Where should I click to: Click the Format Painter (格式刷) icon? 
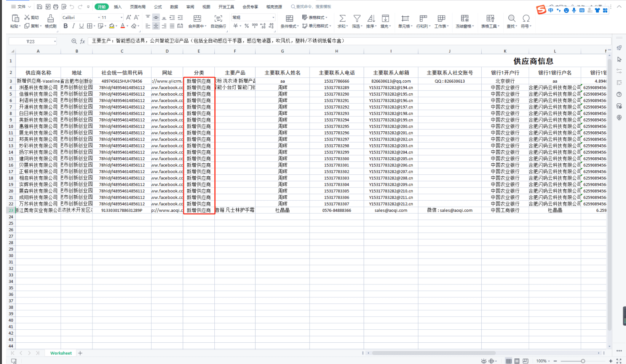coord(50,18)
